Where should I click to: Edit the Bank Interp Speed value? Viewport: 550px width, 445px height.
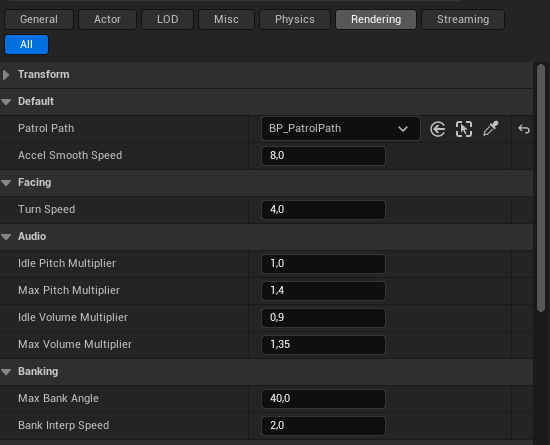pos(323,426)
